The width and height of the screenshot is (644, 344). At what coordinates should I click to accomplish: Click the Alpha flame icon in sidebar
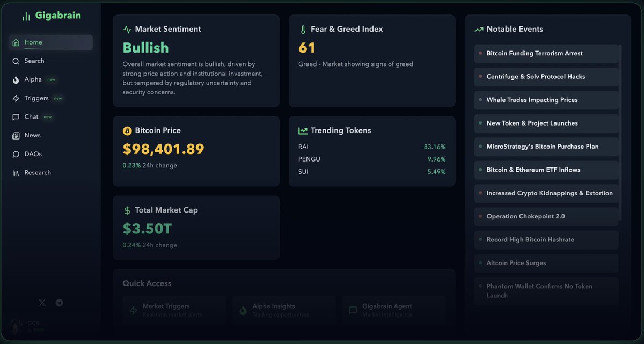coord(16,79)
